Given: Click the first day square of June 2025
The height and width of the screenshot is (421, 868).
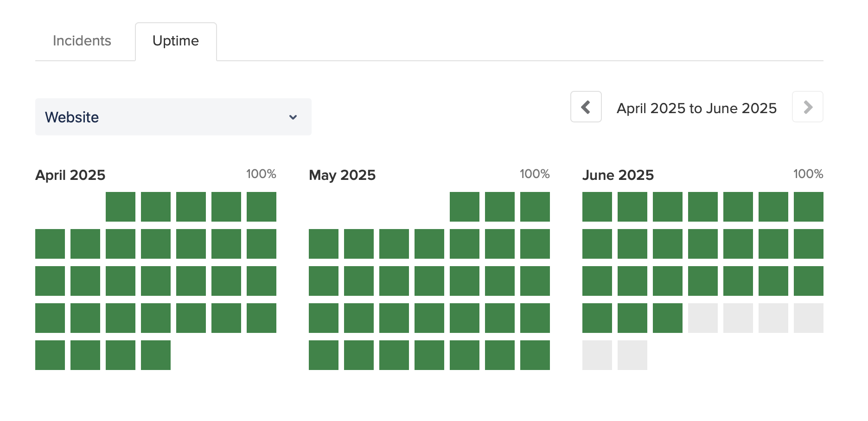Looking at the screenshot, I should pos(597,206).
